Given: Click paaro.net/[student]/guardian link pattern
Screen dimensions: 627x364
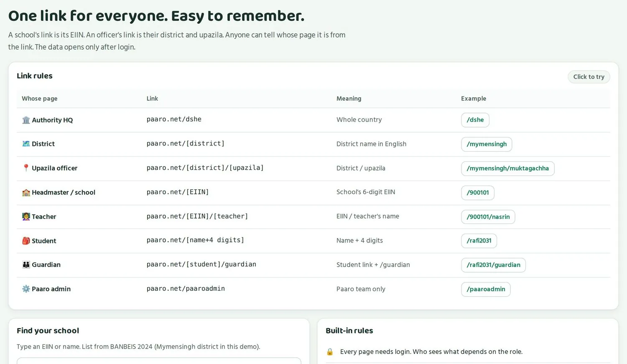Looking at the screenshot, I should [201, 265].
